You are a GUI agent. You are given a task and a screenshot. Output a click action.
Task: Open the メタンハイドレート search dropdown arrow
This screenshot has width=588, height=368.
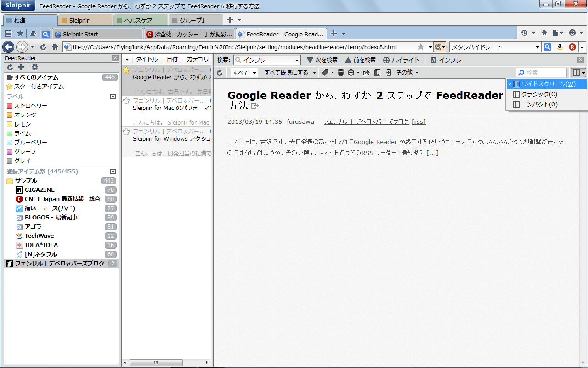click(538, 47)
